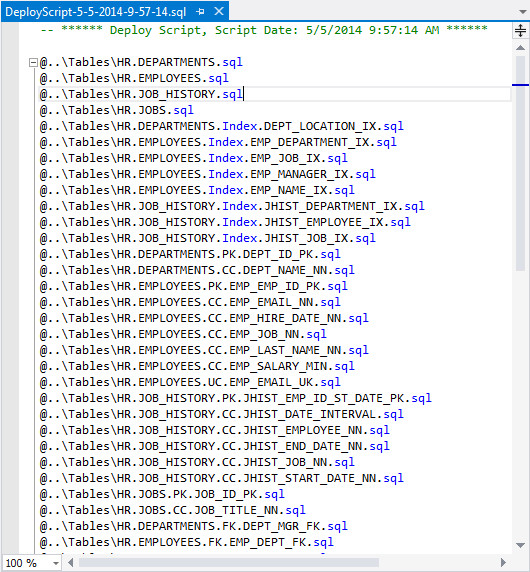The height and width of the screenshot is (572, 530).
Task: Click the horizontal scrollbar left arrow
Action: tap(70, 562)
